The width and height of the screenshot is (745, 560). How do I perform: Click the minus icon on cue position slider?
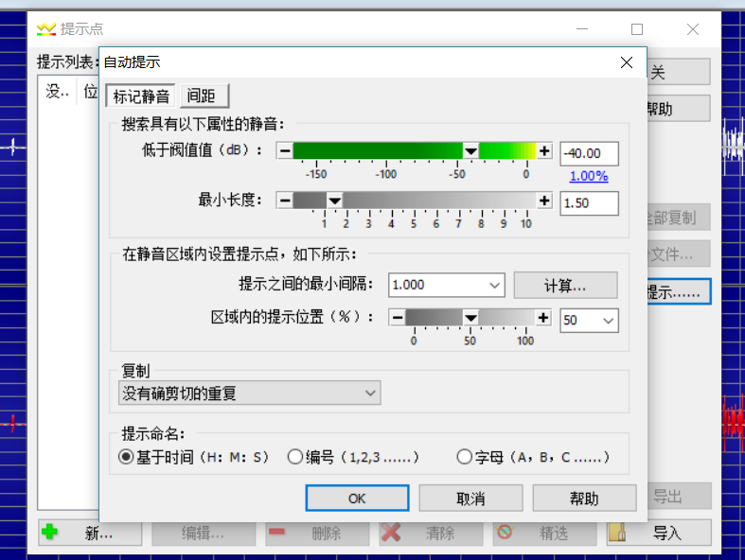(398, 317)
